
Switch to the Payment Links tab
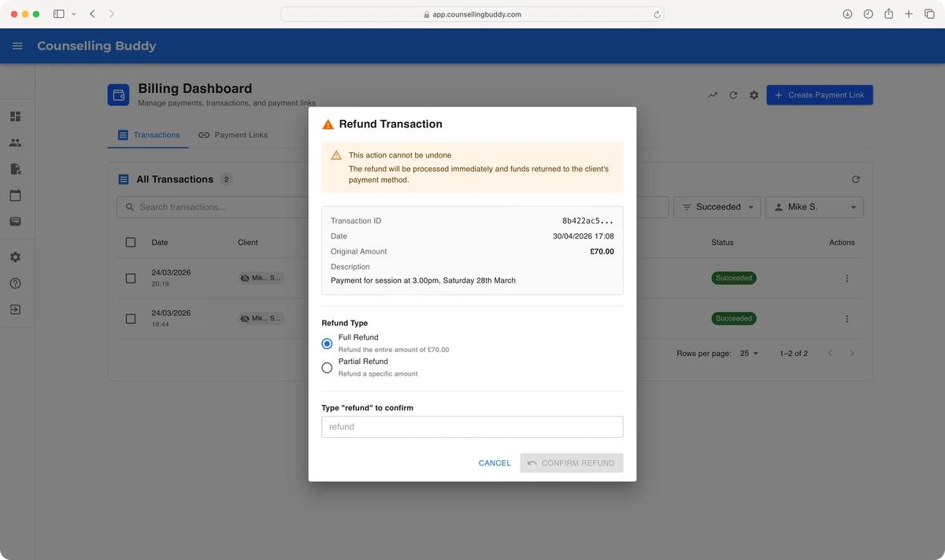coord(233,135)
